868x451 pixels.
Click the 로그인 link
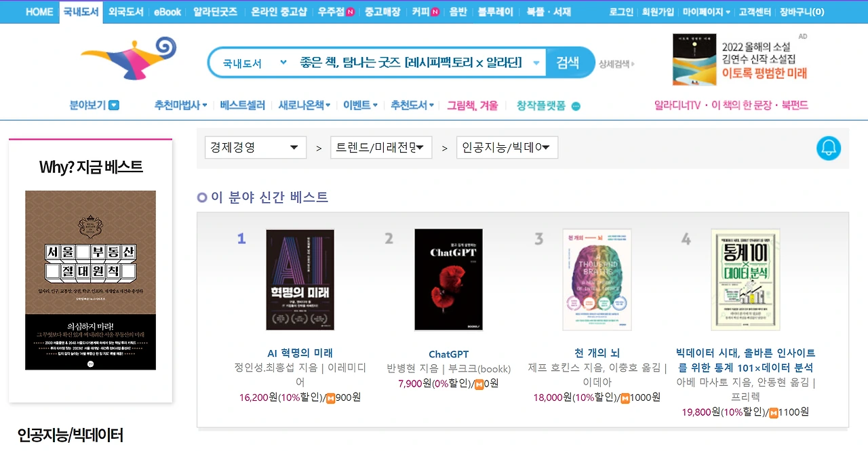(x=621, y=12)
